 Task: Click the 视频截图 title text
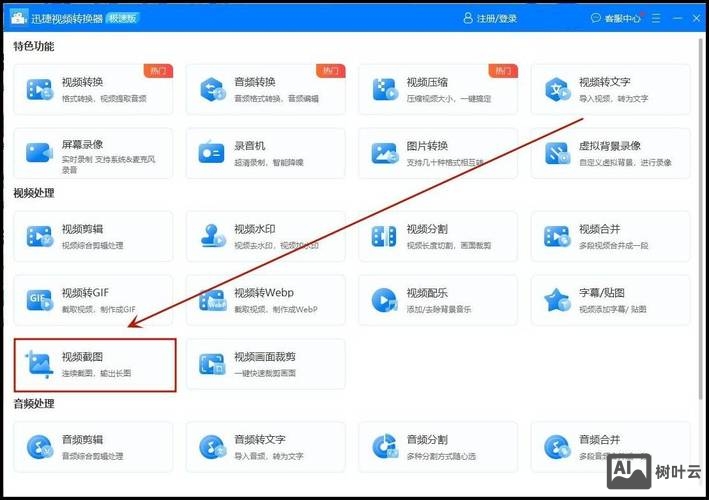pyautogui.click(x=82, y=356)
